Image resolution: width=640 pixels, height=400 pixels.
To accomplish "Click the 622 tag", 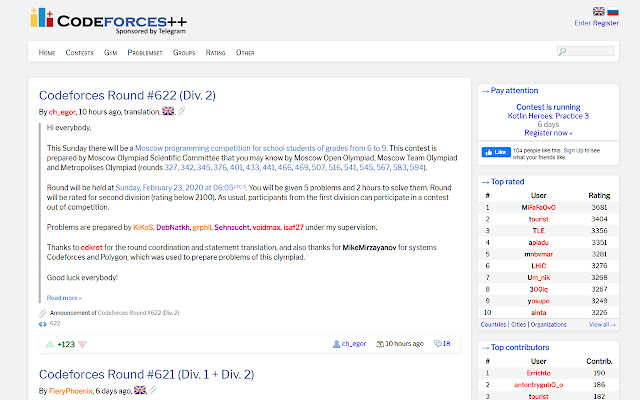I will tap(55, 324).
